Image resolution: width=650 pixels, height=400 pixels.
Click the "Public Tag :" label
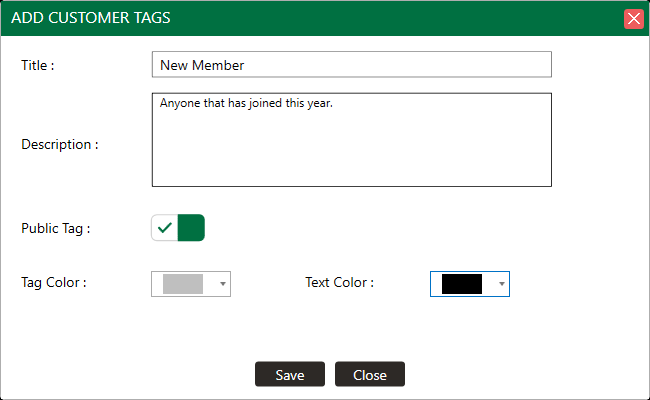pyautogui.click(x=56, y=228)
